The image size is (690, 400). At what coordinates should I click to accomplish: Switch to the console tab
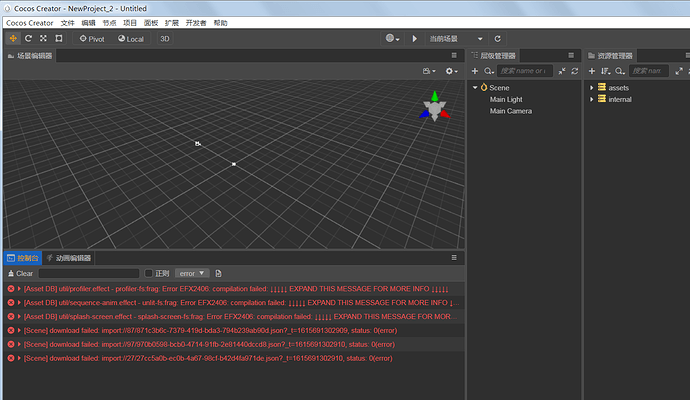click(x=23, y=258)
